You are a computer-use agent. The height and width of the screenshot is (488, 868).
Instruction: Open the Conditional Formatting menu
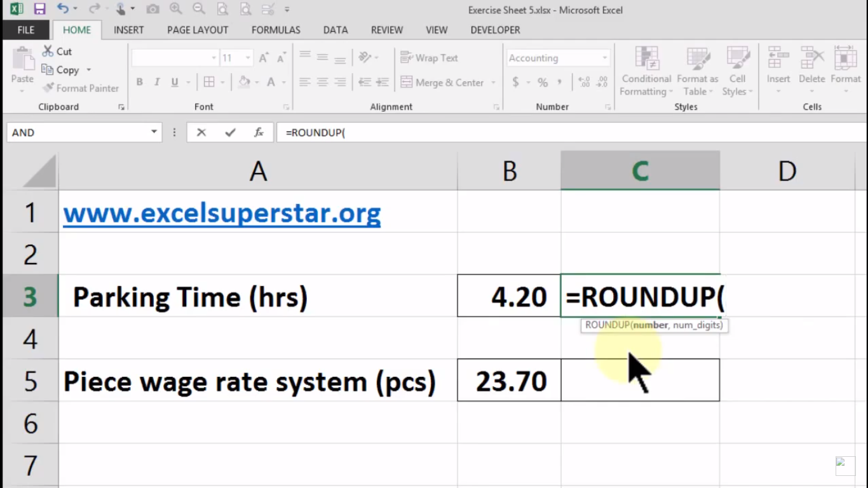[646, 72]
